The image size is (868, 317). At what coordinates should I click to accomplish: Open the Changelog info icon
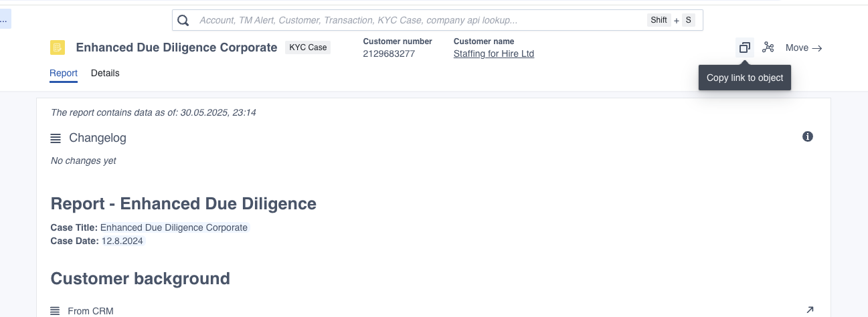pos(808,136)
